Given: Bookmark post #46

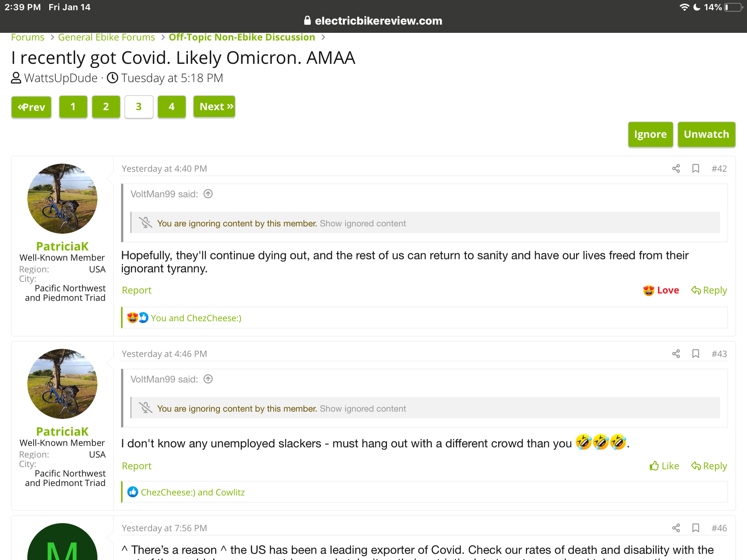Looking at the screenshot, I should tap(695, 528).
